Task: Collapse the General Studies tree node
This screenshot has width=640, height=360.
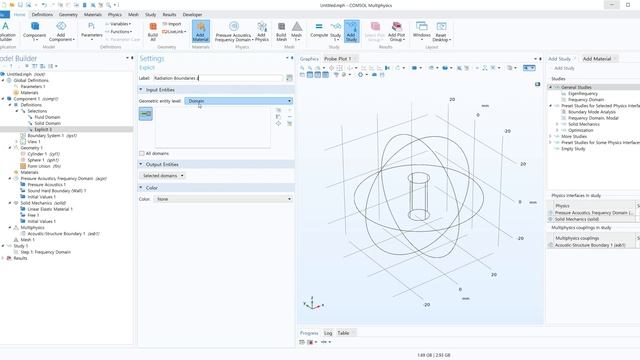Action: pyautogui.click(x=550, y=87)
